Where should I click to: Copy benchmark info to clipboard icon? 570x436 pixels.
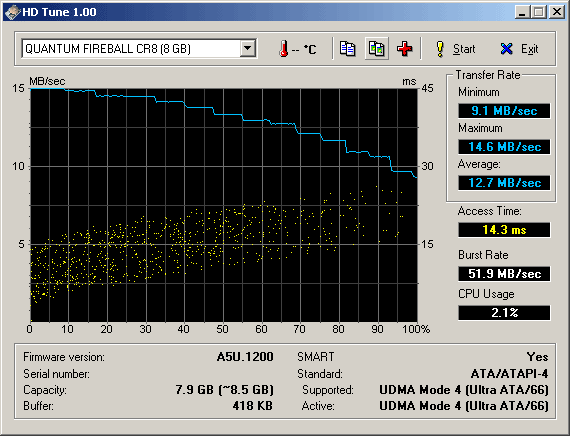click(348, 48)
